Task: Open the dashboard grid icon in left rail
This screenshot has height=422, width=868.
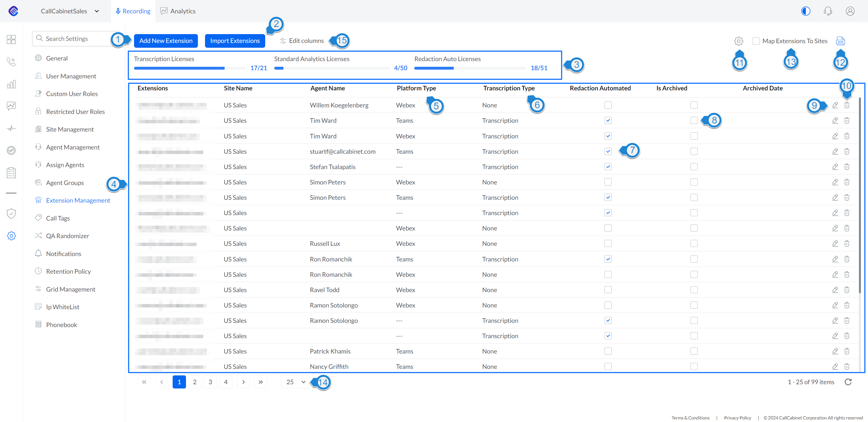Action: pyautogui.click(x=11, y=40)
